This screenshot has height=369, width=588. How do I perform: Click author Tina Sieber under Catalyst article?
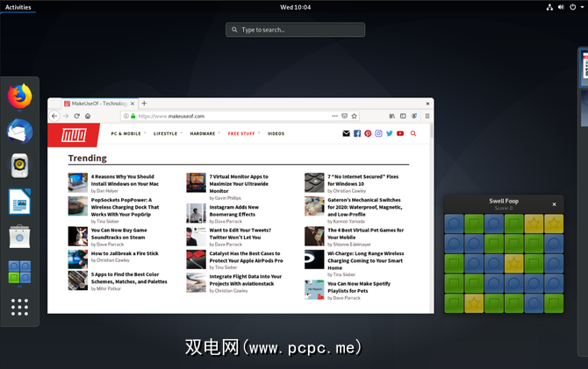(x=223, y=267)
